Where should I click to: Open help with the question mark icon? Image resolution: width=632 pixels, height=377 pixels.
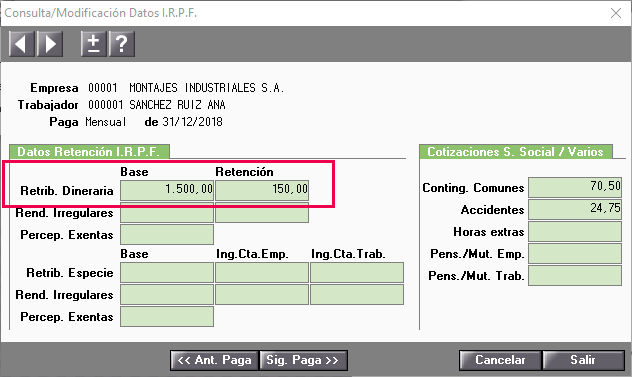[121, 44]
